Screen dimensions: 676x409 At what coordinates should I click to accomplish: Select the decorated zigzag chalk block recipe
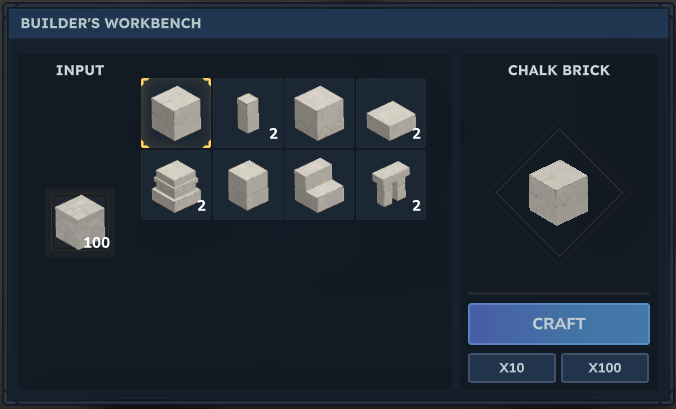coord(319,113)
